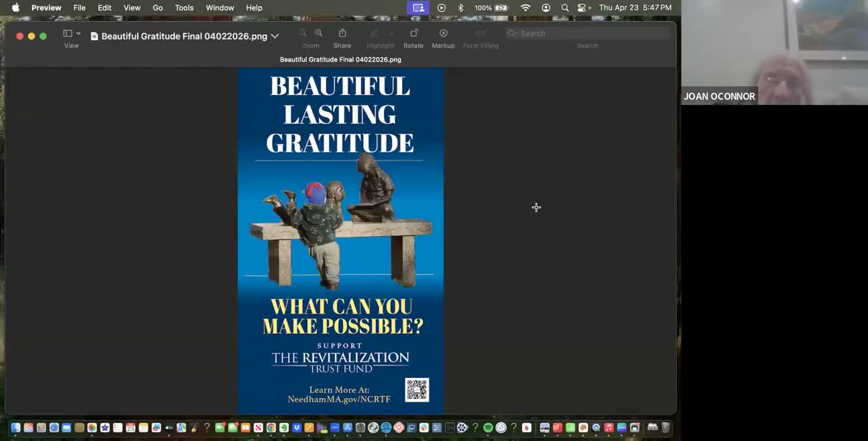The width and height of the screenshot is (868, 441).
Task: Show the Markup toolbar
Action: click(x=443, y=33)
